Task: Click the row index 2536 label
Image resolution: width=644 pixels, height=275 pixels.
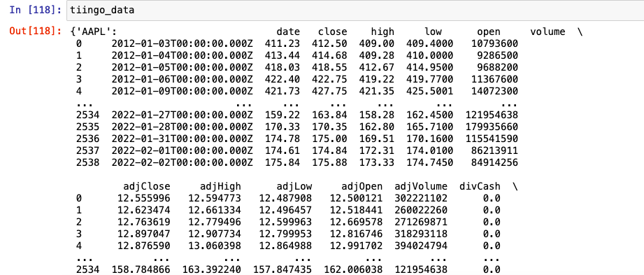Action: pyautogui.click(x=88, y=139)
